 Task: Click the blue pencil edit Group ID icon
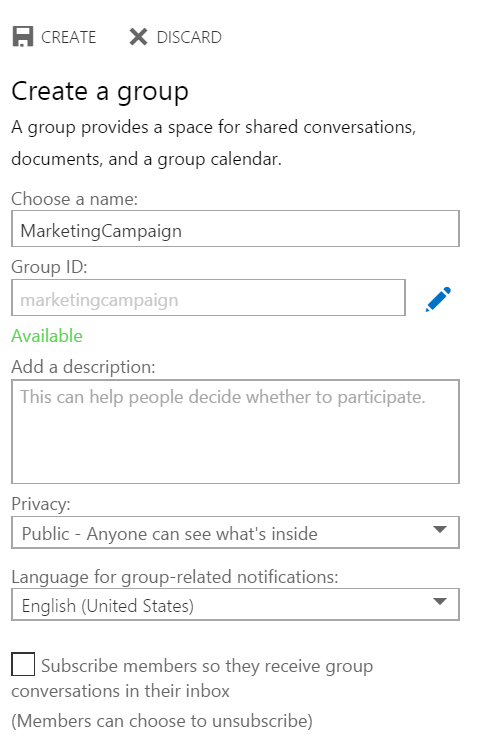(438, 299)
